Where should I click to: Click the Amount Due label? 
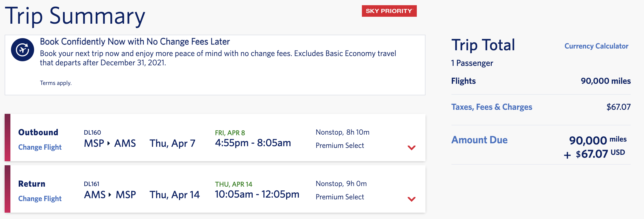tap(480, 140)
